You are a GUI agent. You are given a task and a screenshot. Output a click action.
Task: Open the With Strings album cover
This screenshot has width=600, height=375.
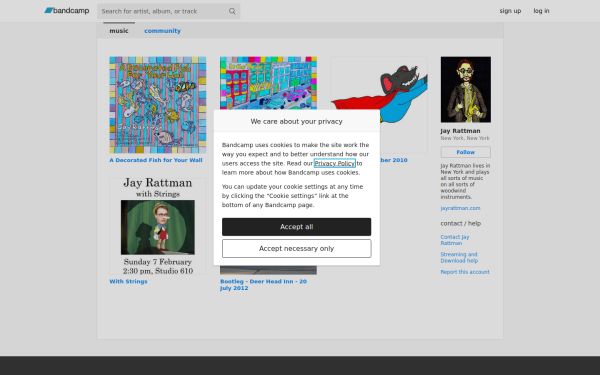158,226
